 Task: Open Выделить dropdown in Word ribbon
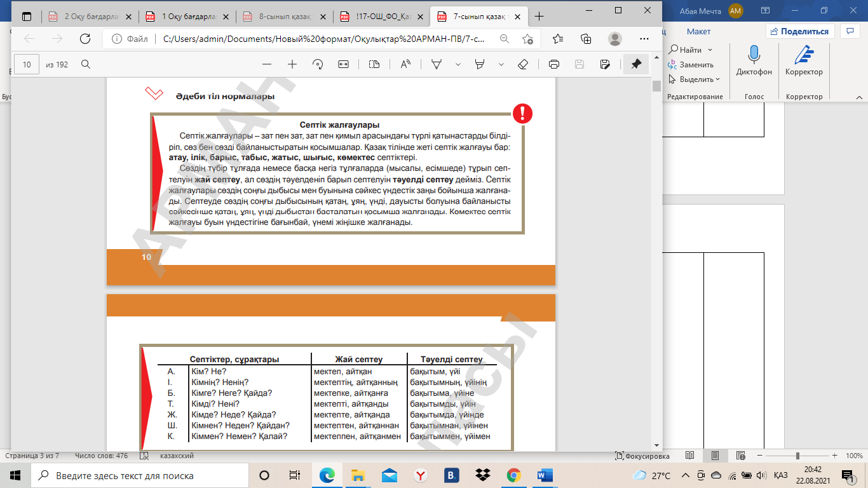[x=693, y=79]
